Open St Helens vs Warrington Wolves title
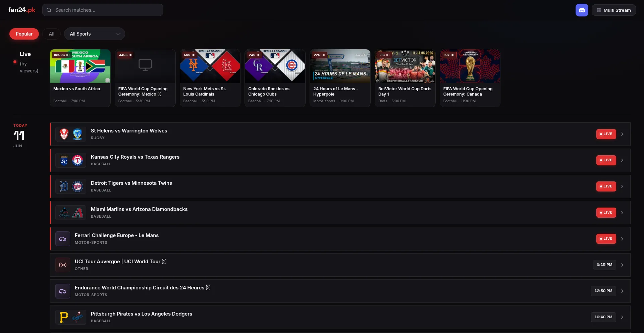The image size is (644, 333). [129, 131]
